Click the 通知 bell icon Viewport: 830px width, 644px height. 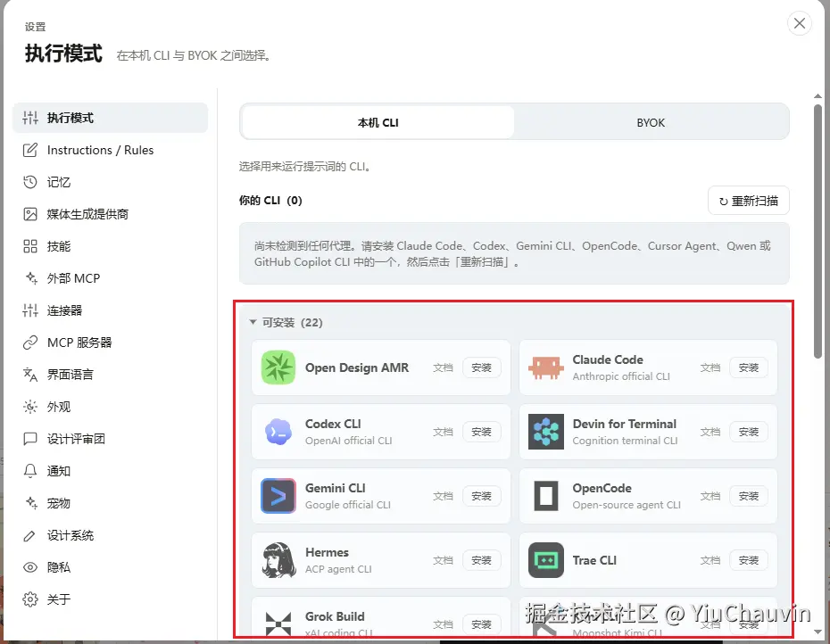[x=30, y=471]
